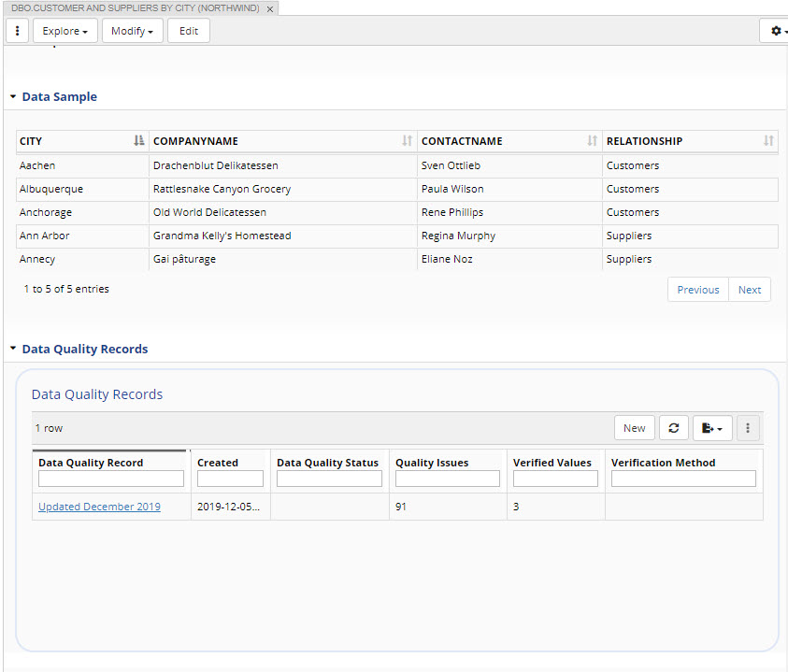This screenshot has width=788, height=672.
Task: Sort the COMPANYNAME column
Action: [406, 140]
